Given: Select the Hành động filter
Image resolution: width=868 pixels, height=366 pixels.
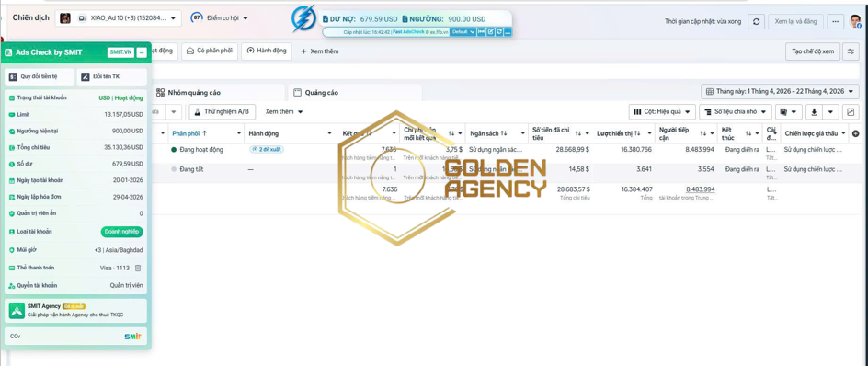Looking at the screenshot, I should (267, 51).
